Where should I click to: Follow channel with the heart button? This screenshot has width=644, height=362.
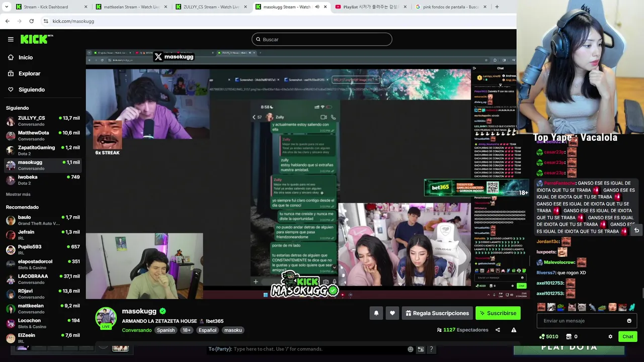pos(392,313)
